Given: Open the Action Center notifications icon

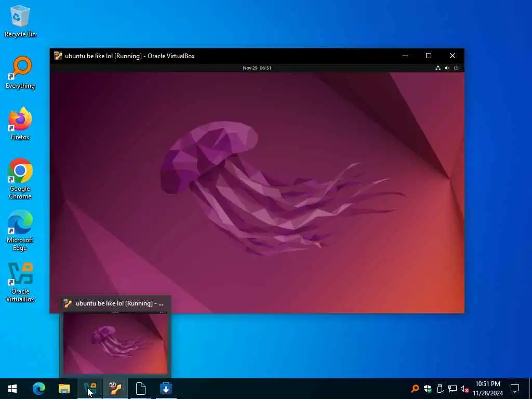Looking at the screenshot, I should point(515,389).
